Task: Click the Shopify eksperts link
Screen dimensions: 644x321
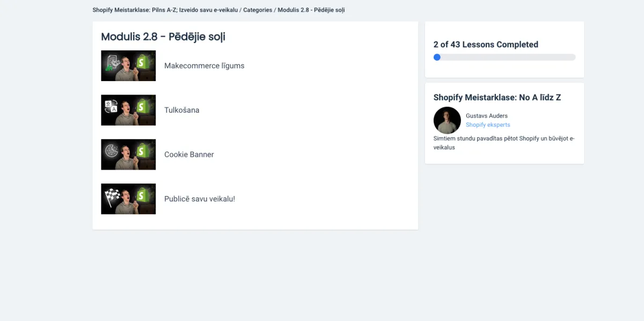Action: (x=488, y=125)
